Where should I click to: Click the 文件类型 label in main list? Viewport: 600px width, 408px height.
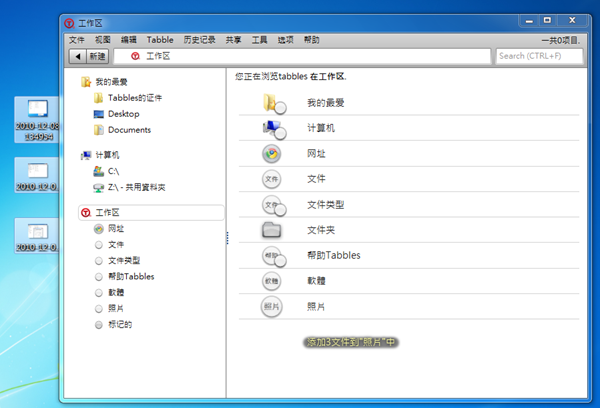326,205
